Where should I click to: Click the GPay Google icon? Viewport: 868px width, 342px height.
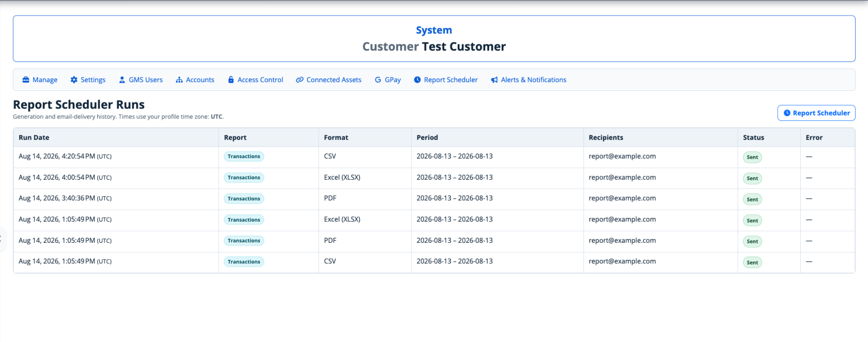[x=378, y=80]
